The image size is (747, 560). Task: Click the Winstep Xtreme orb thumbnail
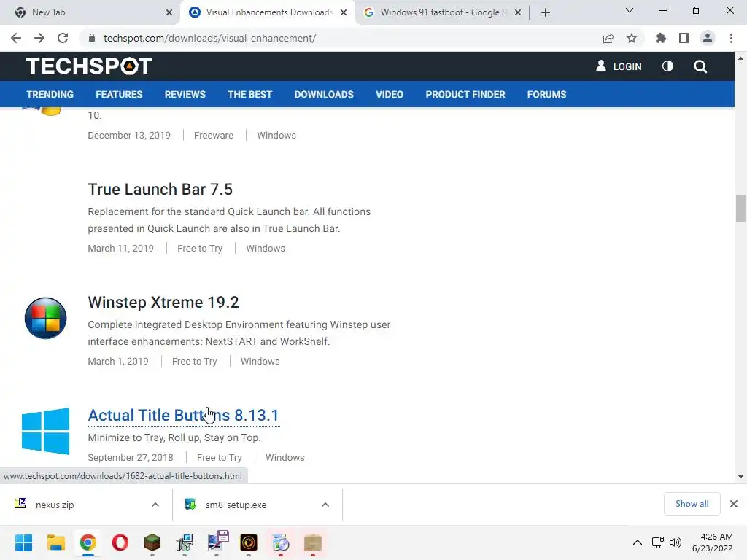(x=45, y=318)
